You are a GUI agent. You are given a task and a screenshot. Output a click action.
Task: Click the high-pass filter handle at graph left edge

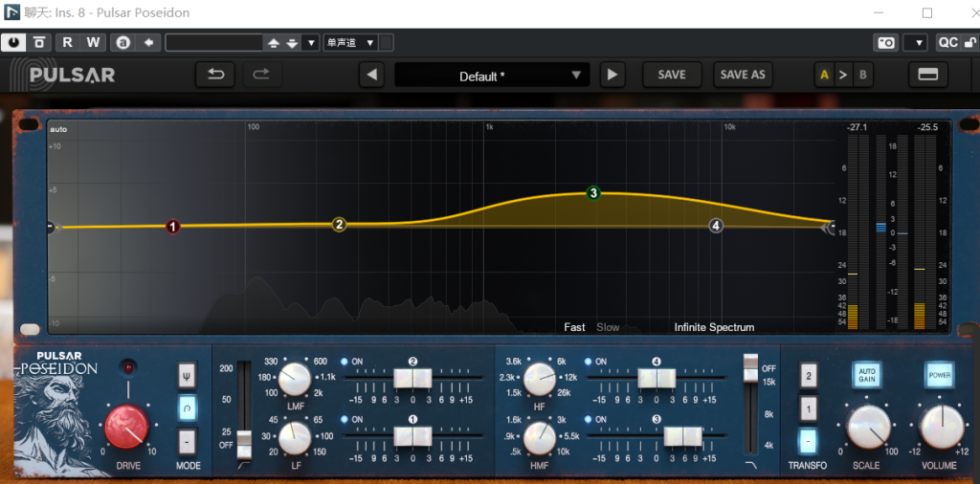[52, 228]
